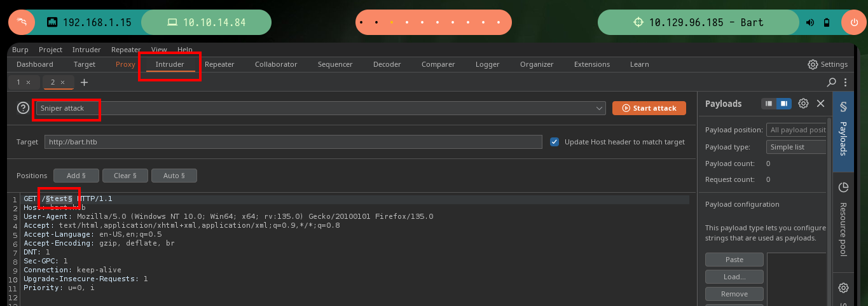Switch to the Target tab

85,64
